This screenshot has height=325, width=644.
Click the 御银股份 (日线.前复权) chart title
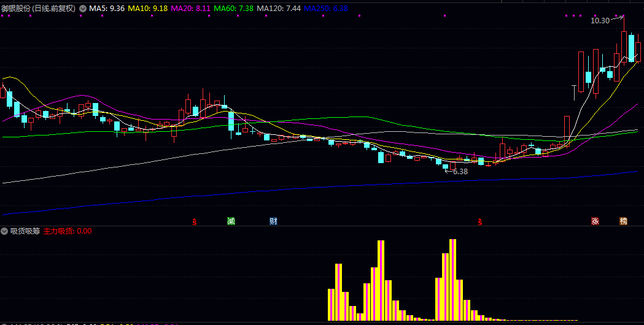[39, 9]
